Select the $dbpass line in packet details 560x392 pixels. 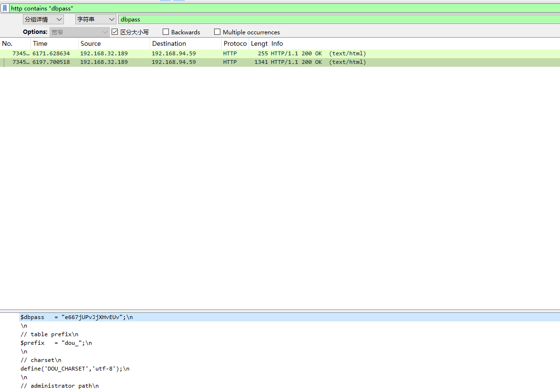(x=76, y=317)
